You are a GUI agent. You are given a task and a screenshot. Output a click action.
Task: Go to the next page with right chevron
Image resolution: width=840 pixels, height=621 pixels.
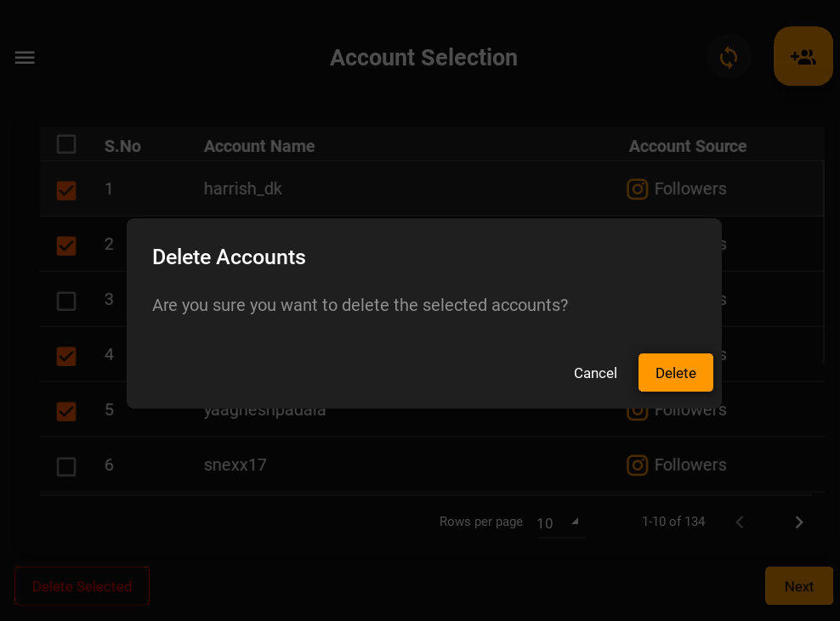pyautogui.click(x=798, y=522)
